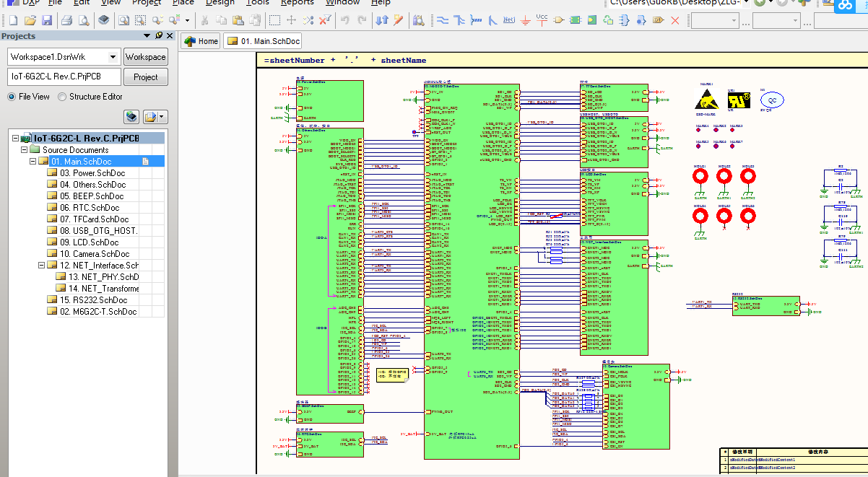Click the cloud icon in the top-right corner

coord(845,6)
